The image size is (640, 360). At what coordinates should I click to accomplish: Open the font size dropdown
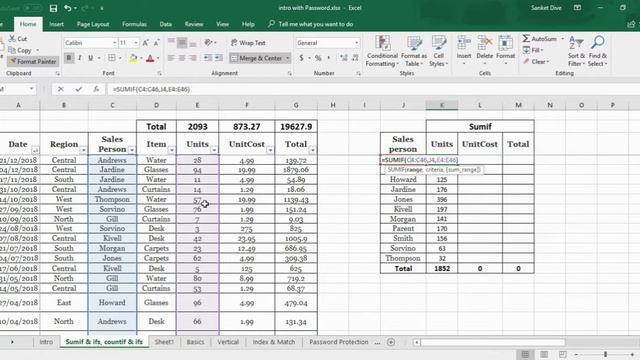coord(136,43)
